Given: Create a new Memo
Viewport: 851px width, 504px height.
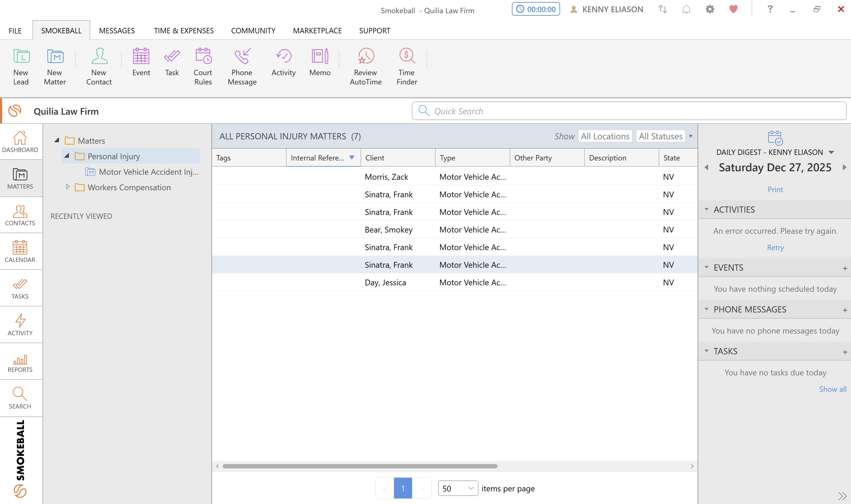Looking at the screenshot, I should (319, 63).
